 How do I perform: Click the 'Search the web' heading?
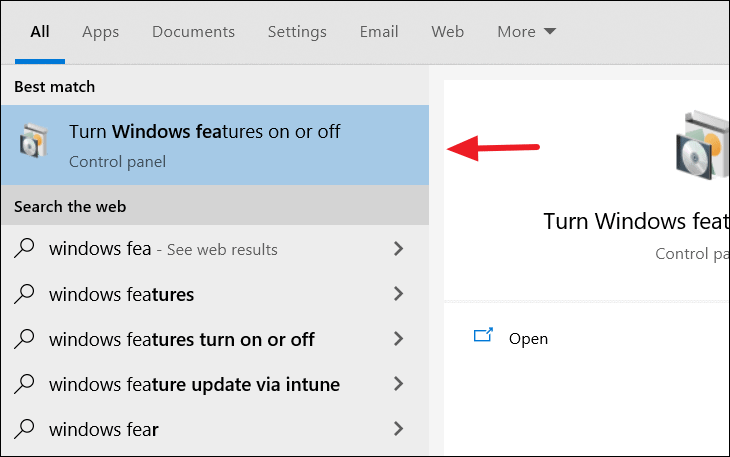[70, 207]
